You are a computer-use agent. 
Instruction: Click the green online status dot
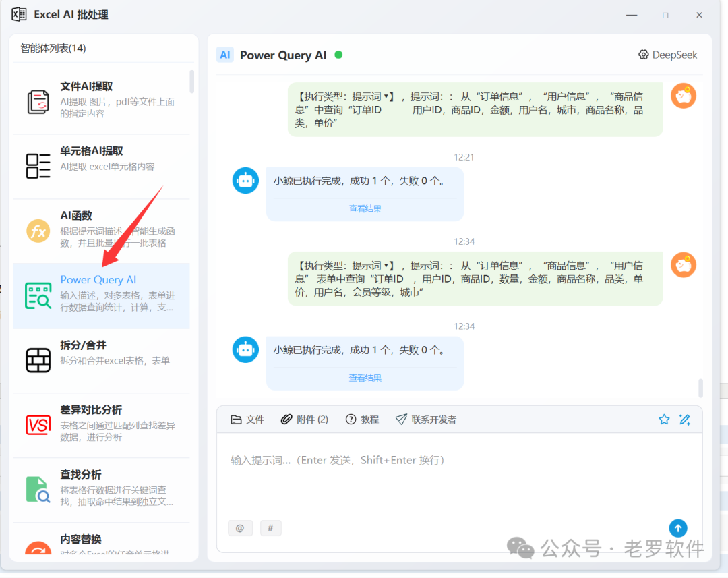tap(338, 55)
